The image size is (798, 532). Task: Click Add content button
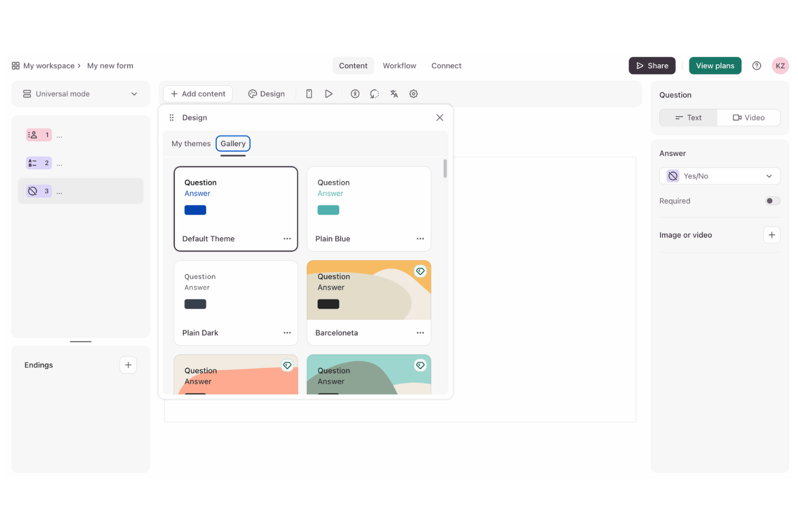pos(198,94)
